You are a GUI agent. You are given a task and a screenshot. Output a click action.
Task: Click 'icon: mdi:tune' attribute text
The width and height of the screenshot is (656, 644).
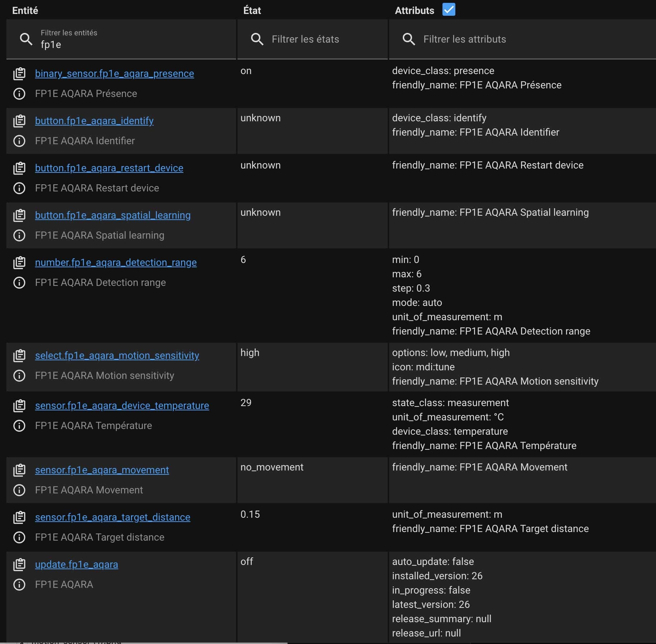pos(423,367)
